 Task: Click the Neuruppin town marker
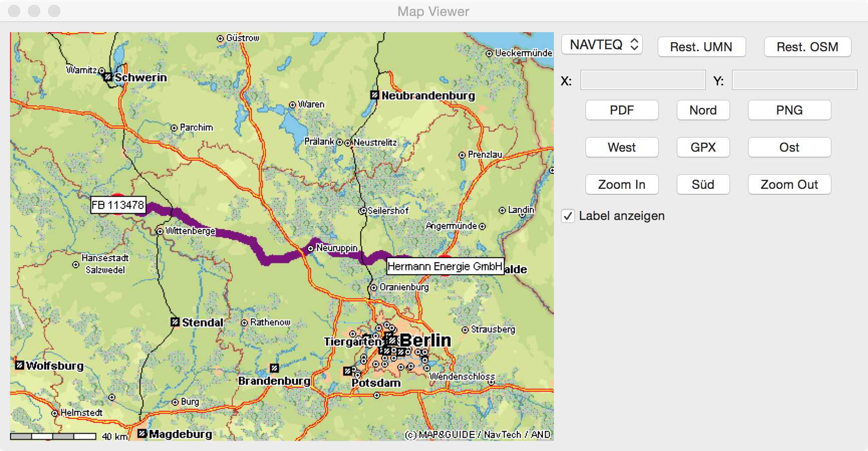(x=311, y=249)
